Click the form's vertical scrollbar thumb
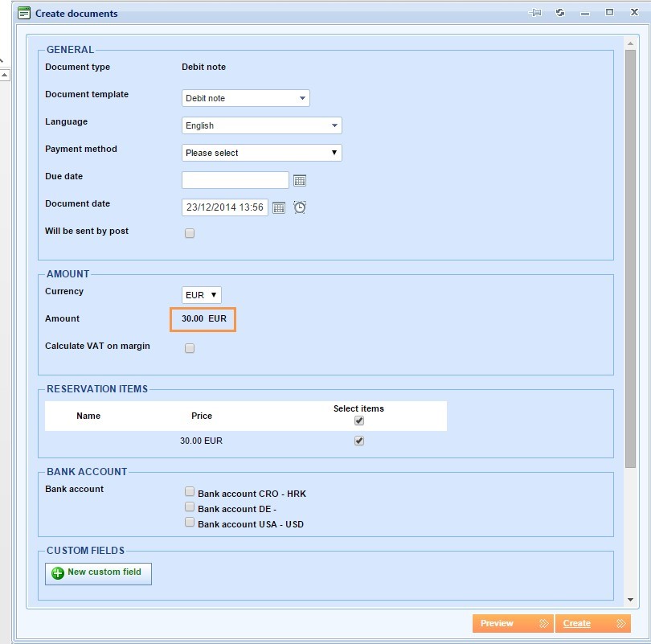 (630, 259)
